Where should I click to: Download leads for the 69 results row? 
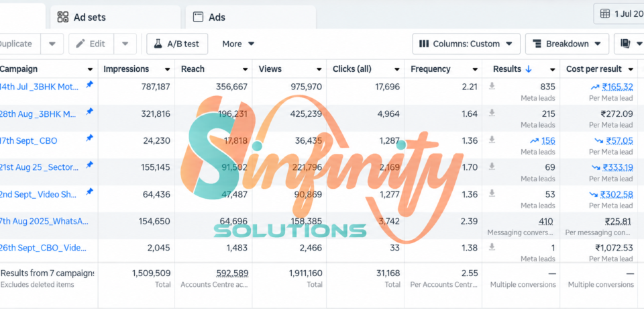(x=492, y=166)
